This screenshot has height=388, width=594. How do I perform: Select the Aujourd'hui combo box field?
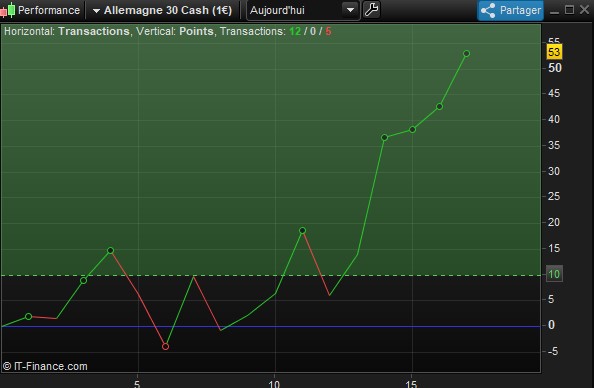click(x=302, y=10)
